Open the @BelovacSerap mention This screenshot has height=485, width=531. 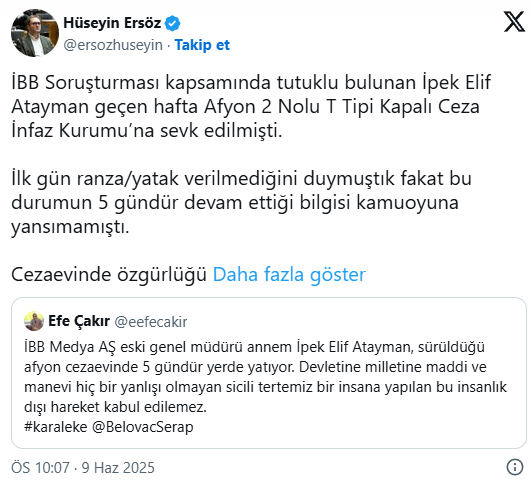[143, 427]
